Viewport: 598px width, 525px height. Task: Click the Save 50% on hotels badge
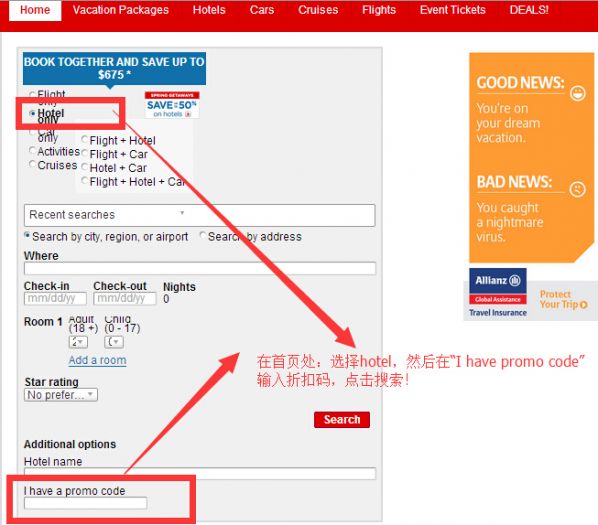click(x=172, y=105)
